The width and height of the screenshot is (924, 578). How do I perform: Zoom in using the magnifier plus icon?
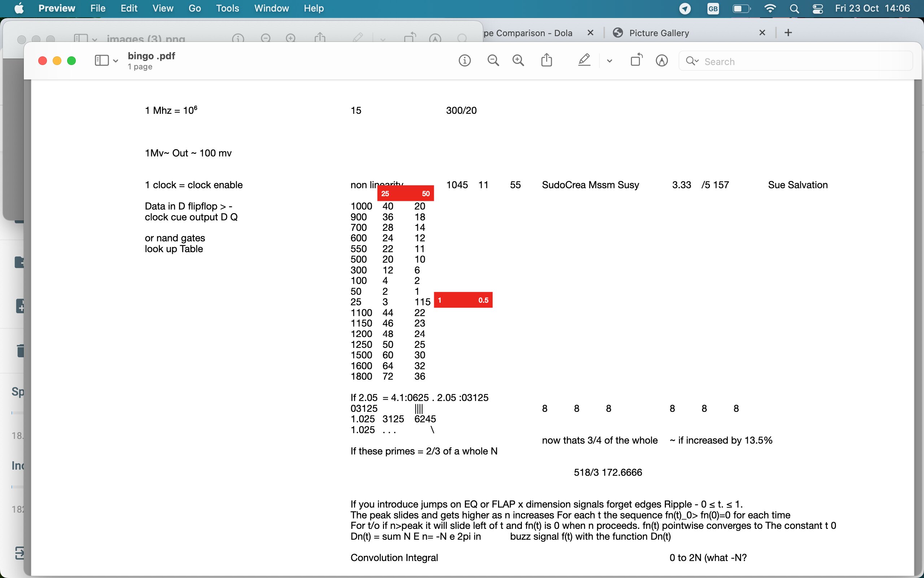click(518, 60)
